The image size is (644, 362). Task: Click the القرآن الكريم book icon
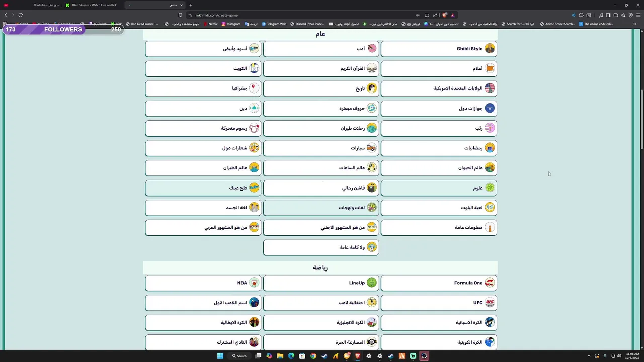[372, 68]
